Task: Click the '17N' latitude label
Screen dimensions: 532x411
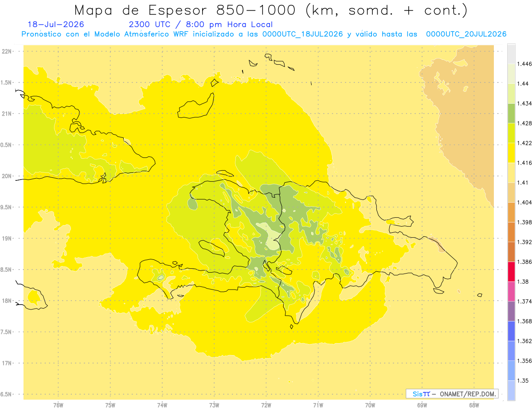Action: click(8, 363)
